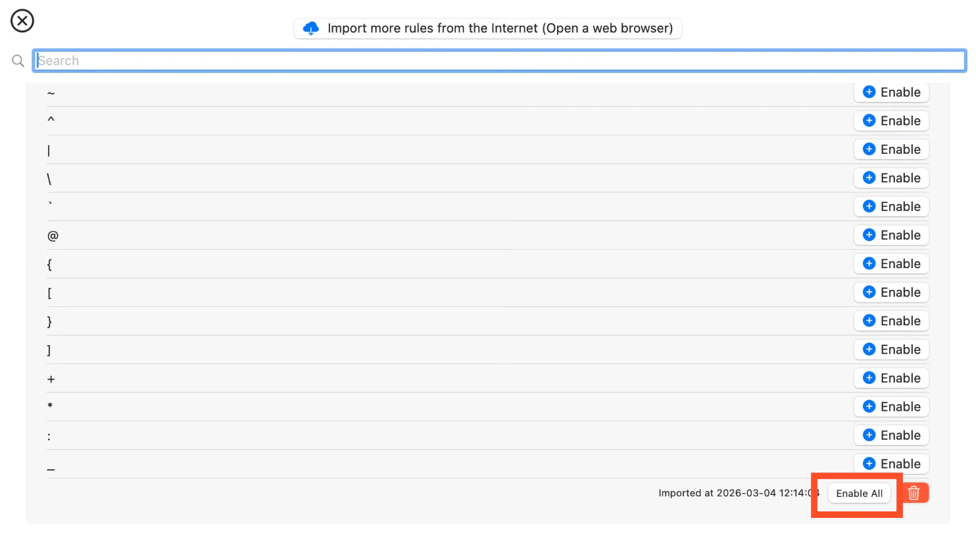Screen dimensions: 976x560
Task: Enable the } rule
Action: pos(891,321)
